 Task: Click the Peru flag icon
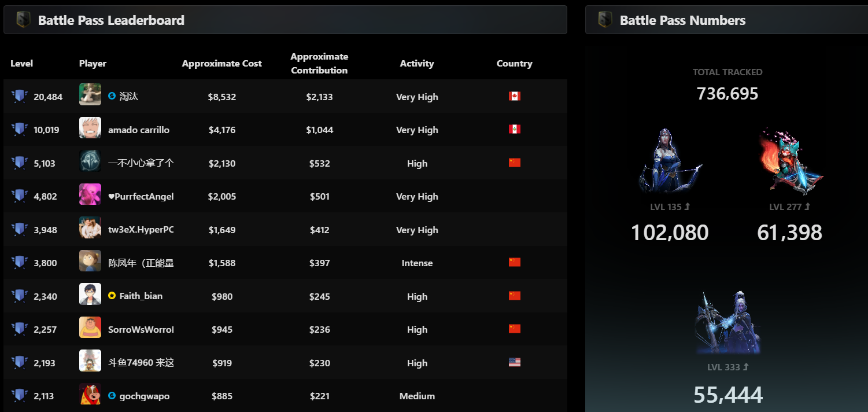click(x=514, y=129)
